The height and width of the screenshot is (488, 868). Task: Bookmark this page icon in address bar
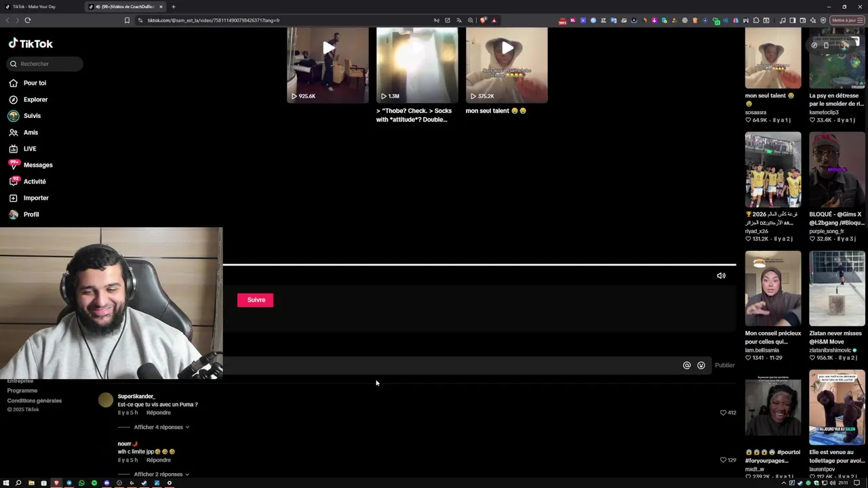pos(127,20)
